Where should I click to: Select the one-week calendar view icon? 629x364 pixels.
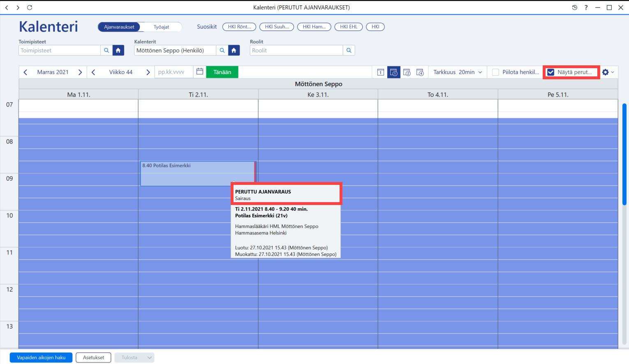(394, 72)
